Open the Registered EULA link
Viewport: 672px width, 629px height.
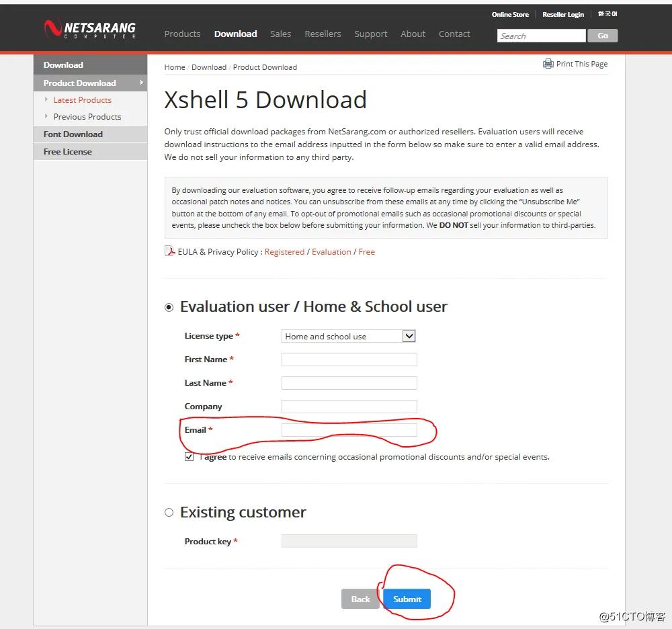(x=284, y=252)
